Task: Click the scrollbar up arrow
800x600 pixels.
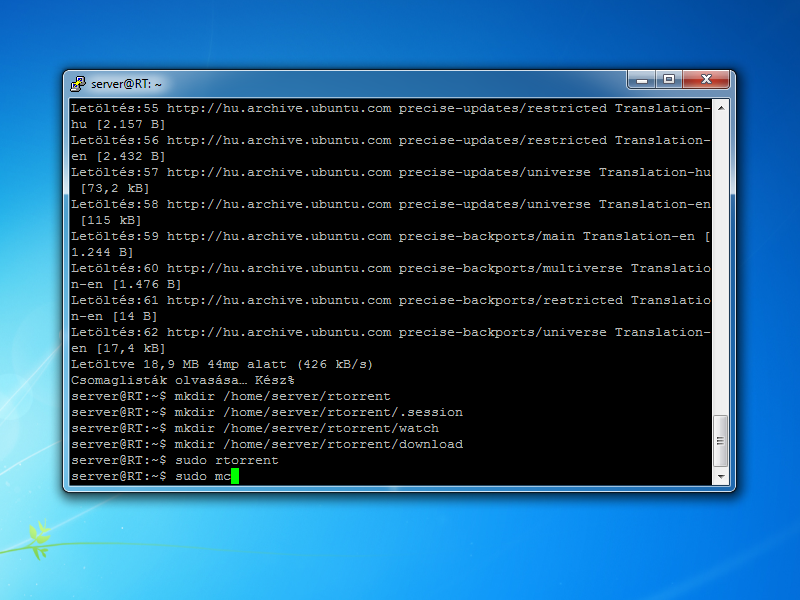Action: 720,107
